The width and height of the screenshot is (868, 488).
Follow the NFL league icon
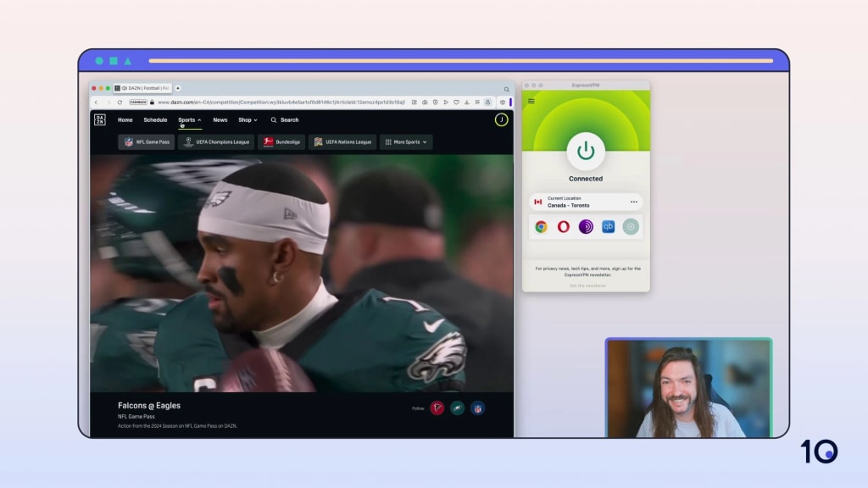click(477, 408)
